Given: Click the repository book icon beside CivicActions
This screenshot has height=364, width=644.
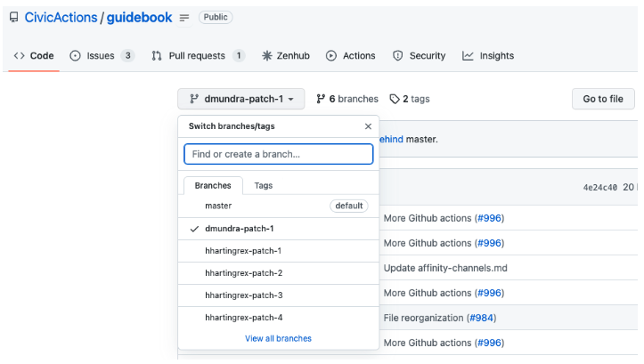Looking at the screenshot, I should (13, 17).
